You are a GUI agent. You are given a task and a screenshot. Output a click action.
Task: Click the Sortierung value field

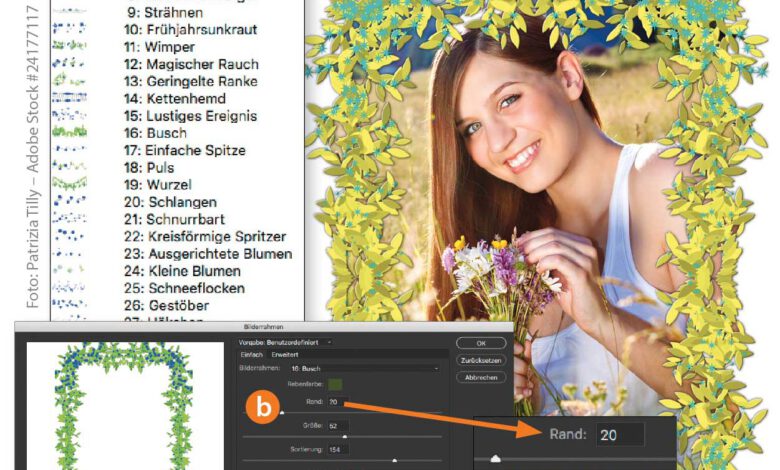tap(338, 450)
